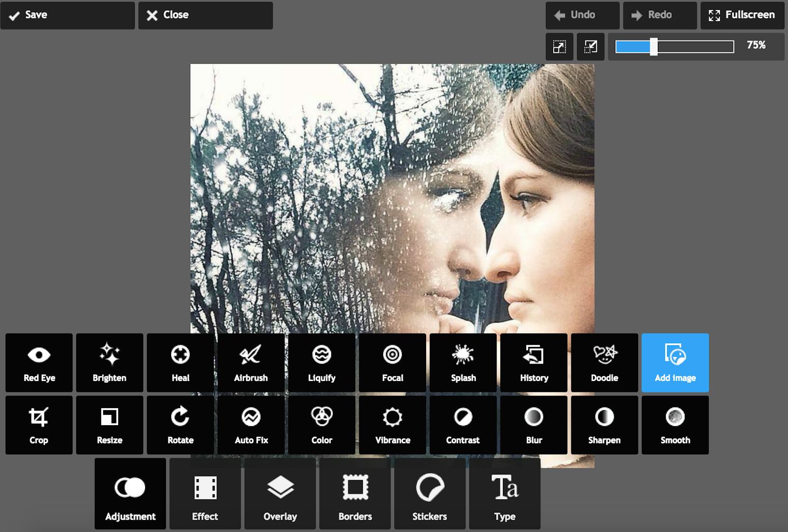Click the highlighted Add image tool
Image resolution: width=788 pixels, height=532 pixels.
click(675, 363)
